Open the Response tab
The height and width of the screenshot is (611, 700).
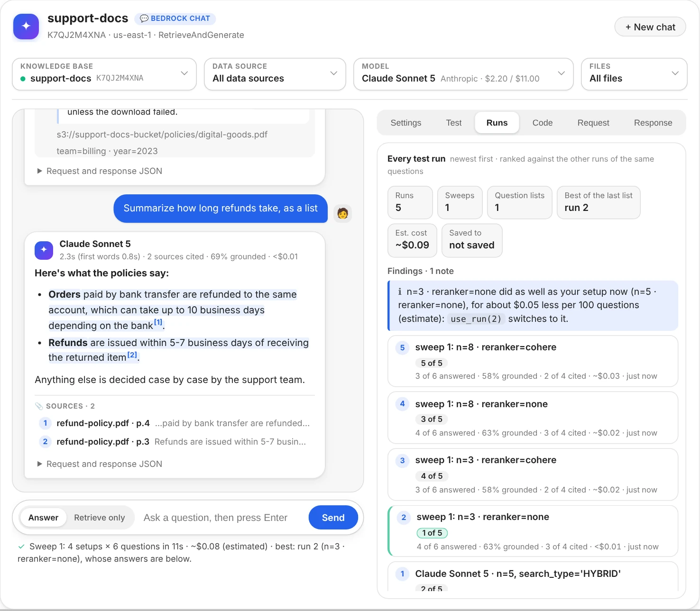click(x=653, y=123)
